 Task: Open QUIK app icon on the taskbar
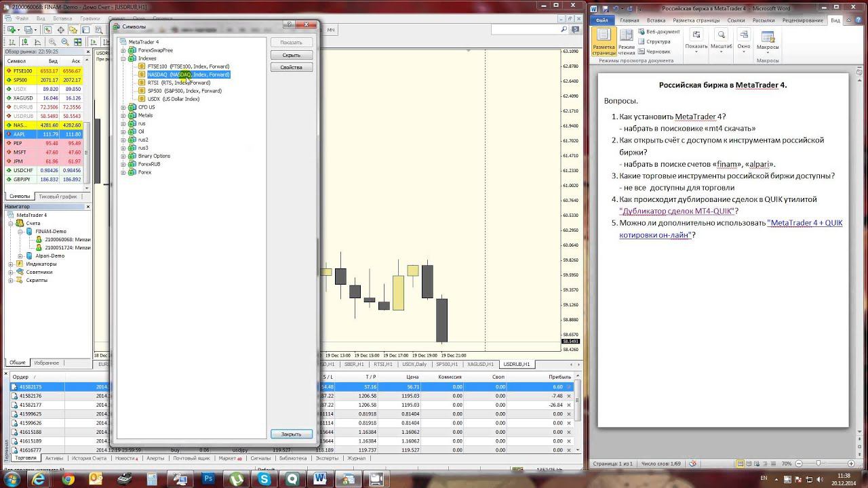pos(293,479)
